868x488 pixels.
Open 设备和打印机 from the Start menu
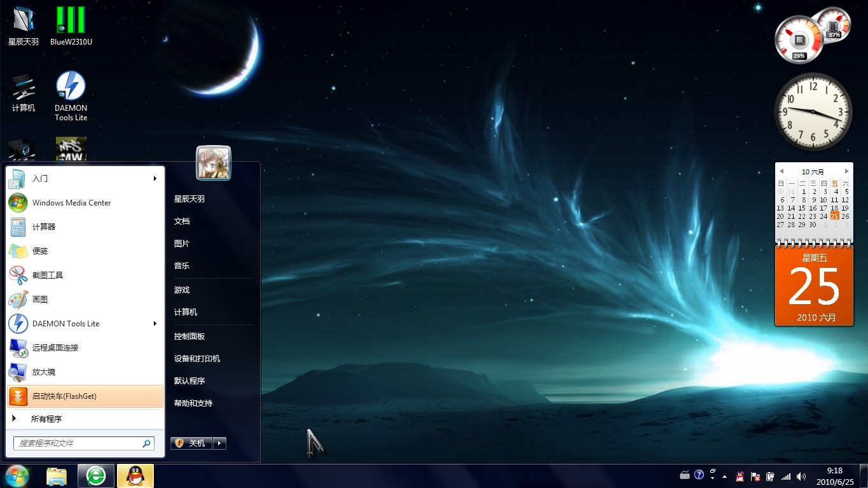197,358
